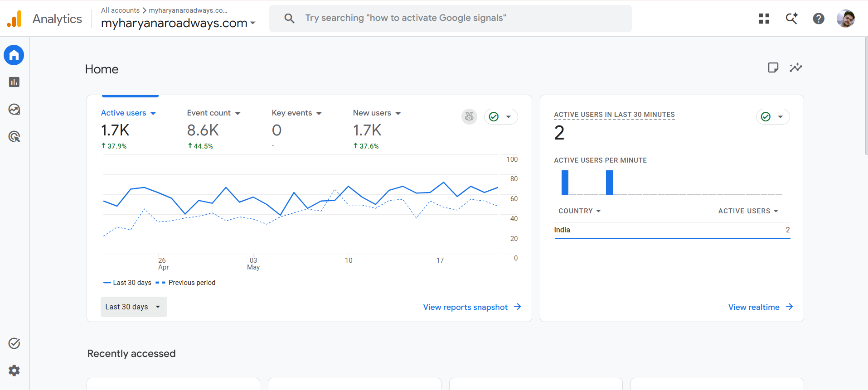The height and width of the screenshot is (390, 868).
Task: Click the Key events value 0
Action: tap(276, 130)
